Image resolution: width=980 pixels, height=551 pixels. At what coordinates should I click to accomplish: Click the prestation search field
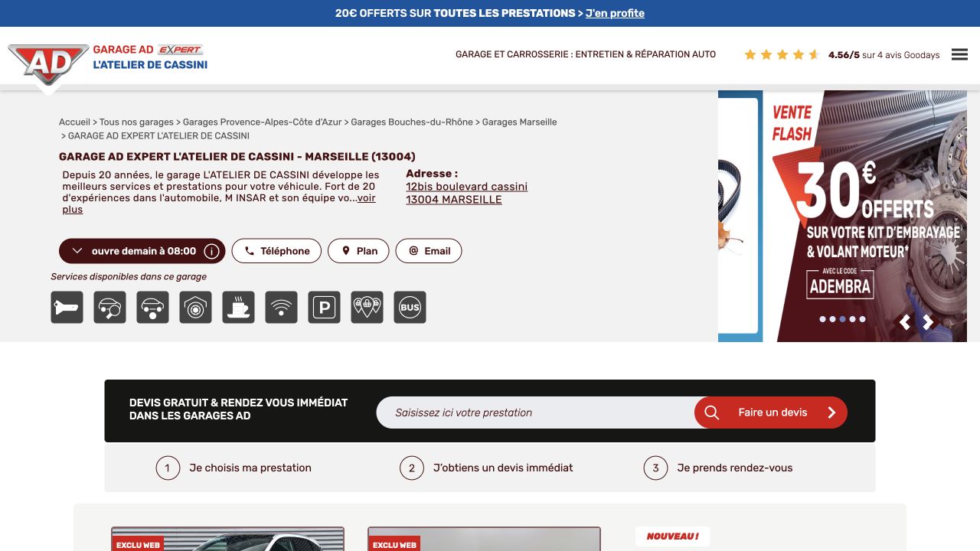536,412
